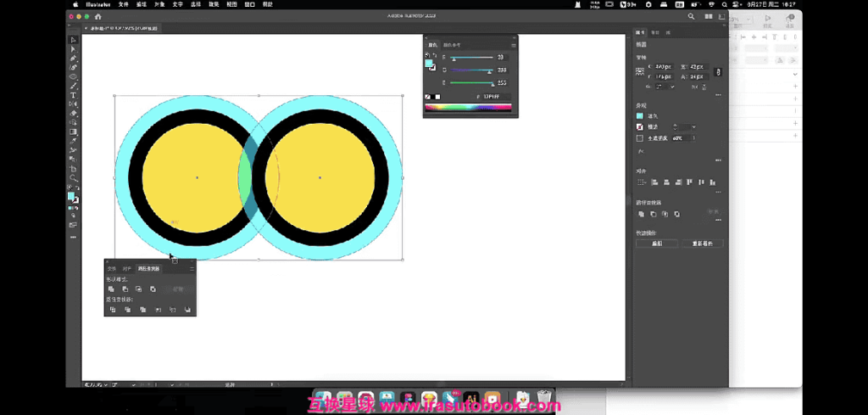Go to Illustrator Home screen icon

pos(98,17)
